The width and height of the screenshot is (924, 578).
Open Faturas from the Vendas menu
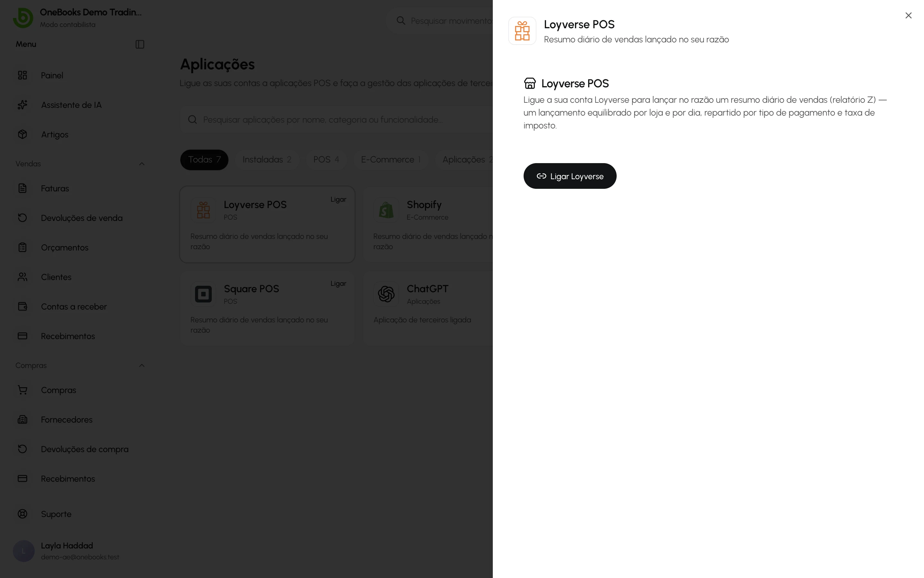coord(55,188)
